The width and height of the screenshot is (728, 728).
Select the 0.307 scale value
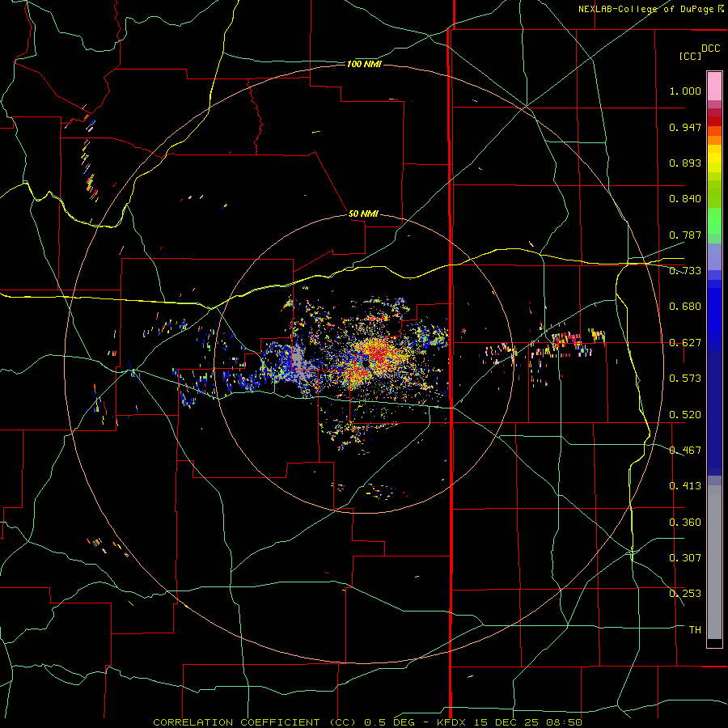point(685,558)
